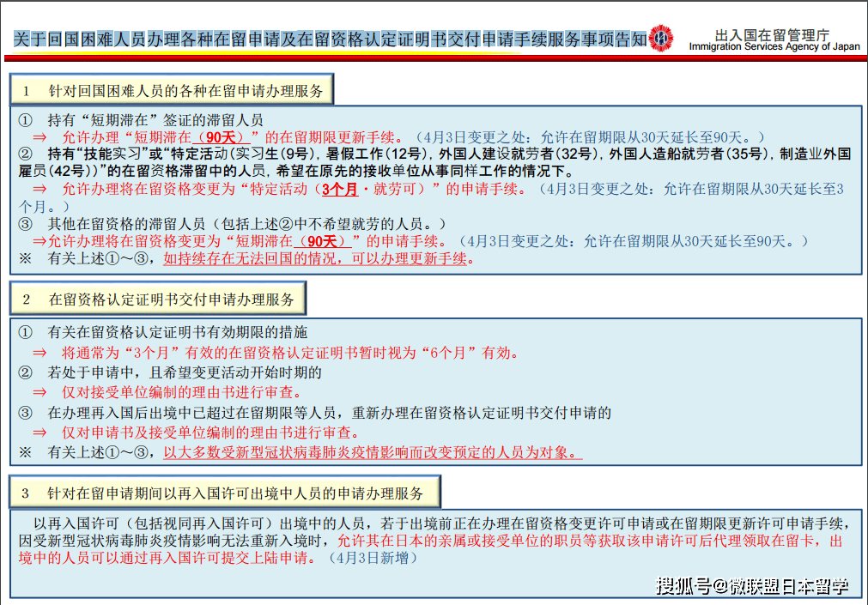The width and height of the screenshot is (868, 605).
Task: Select the title text starting "关于回国困难人员办理各种在留申请"
Action: click(330, 39)
